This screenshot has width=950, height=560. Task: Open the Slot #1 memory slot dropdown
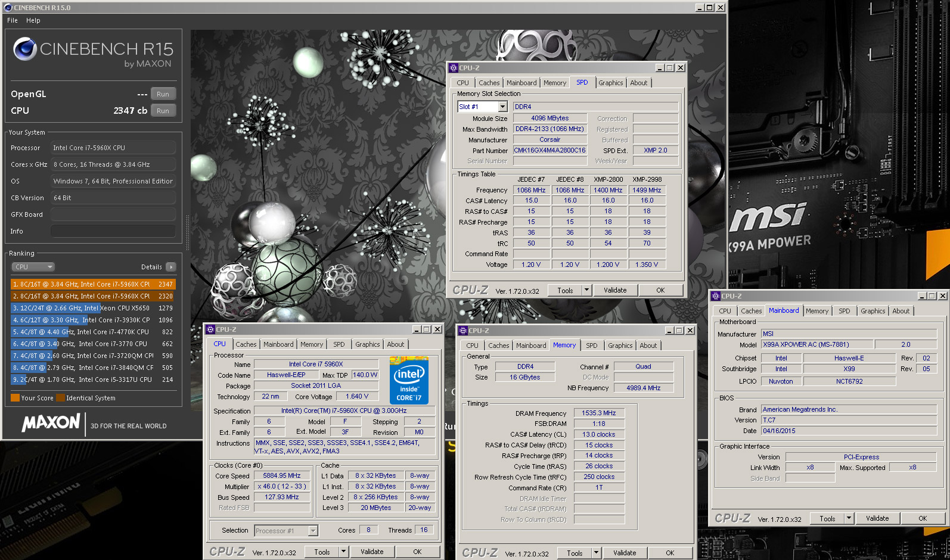[502, 107]
